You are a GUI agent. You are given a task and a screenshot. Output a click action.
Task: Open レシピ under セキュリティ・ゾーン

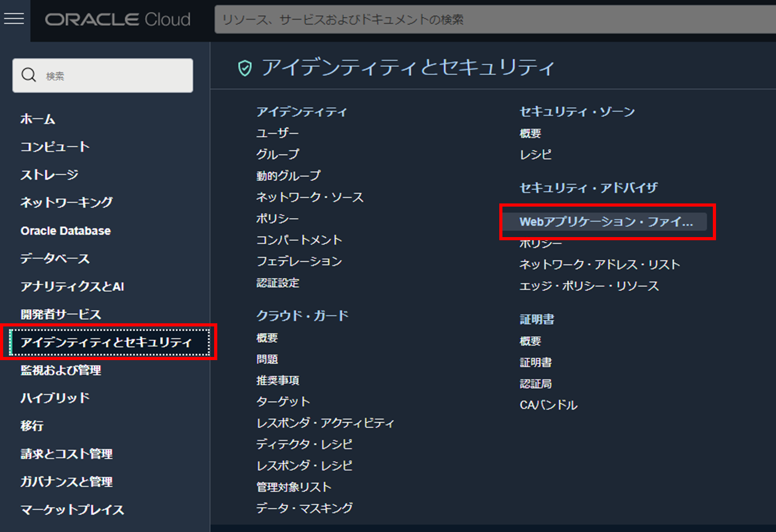[536, 155]
